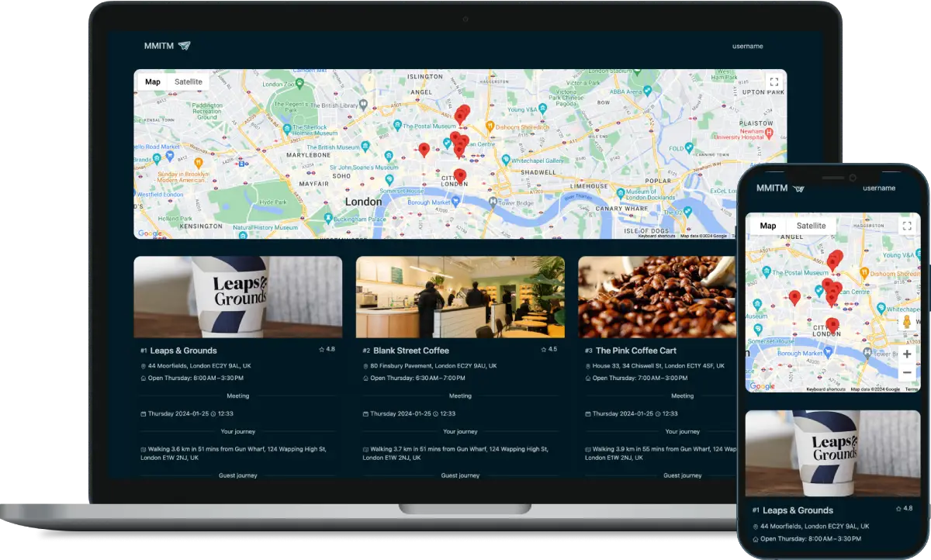This screenshot has width=931, height=560.
Task: Switch laptop map to Satellite view
Action: [189, 82]
